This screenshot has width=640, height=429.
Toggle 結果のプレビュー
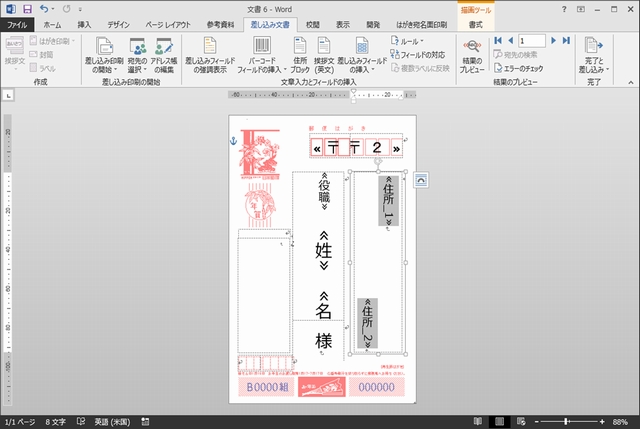pos(472,56)
